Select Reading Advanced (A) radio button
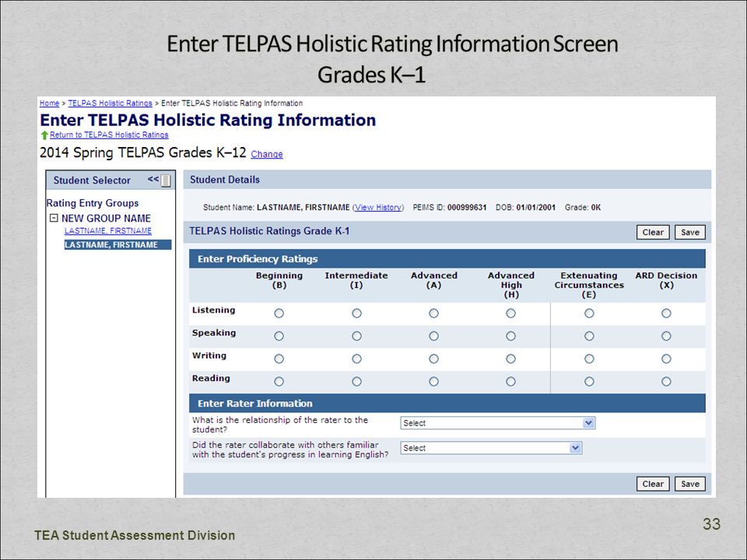Image resolution: width=747 pixels, height=560 pixels. [433, 381]
